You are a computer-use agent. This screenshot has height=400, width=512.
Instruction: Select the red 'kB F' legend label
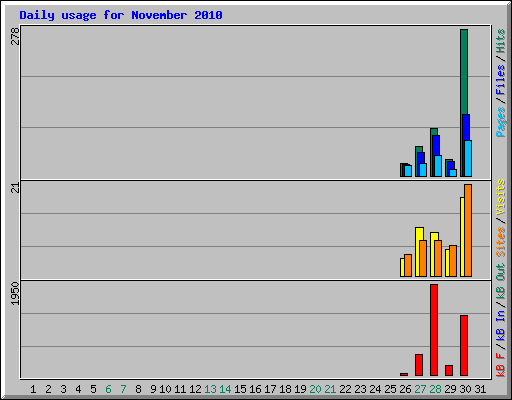(x=500, y=365)
